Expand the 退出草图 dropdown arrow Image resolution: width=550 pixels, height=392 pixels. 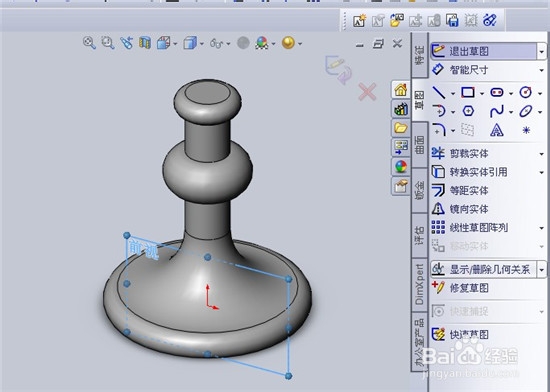point(542,52)
